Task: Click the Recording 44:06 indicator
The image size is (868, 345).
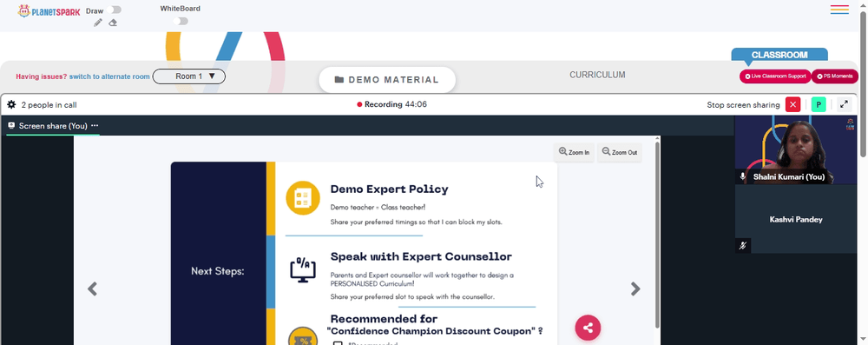Action: coord(392,104)
